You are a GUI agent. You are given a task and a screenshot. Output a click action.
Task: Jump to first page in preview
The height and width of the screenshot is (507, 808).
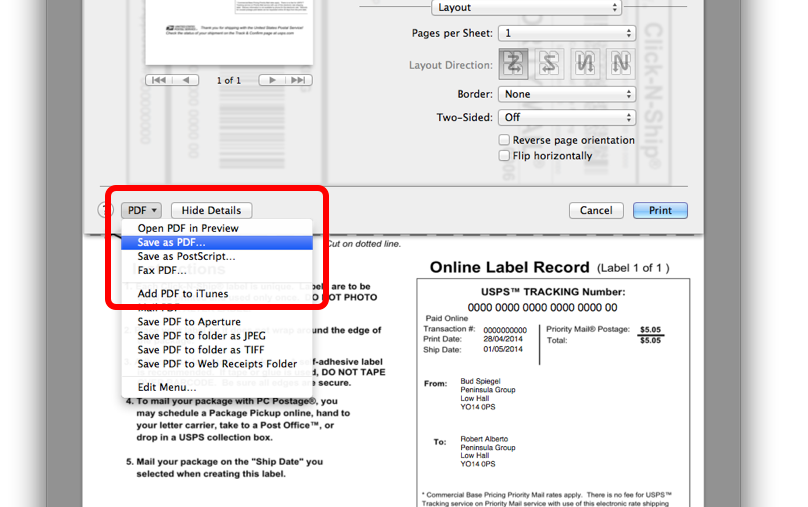[x=159, y=80]
